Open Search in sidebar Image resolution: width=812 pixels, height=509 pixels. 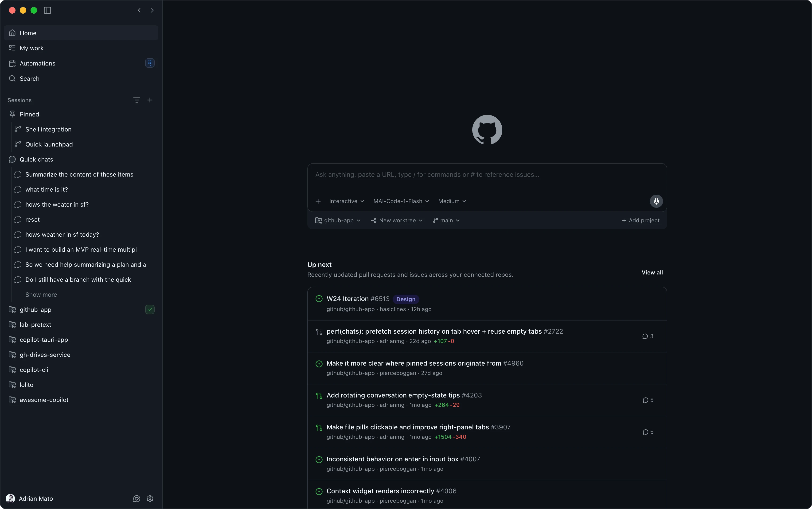click(x=81, y=78)
